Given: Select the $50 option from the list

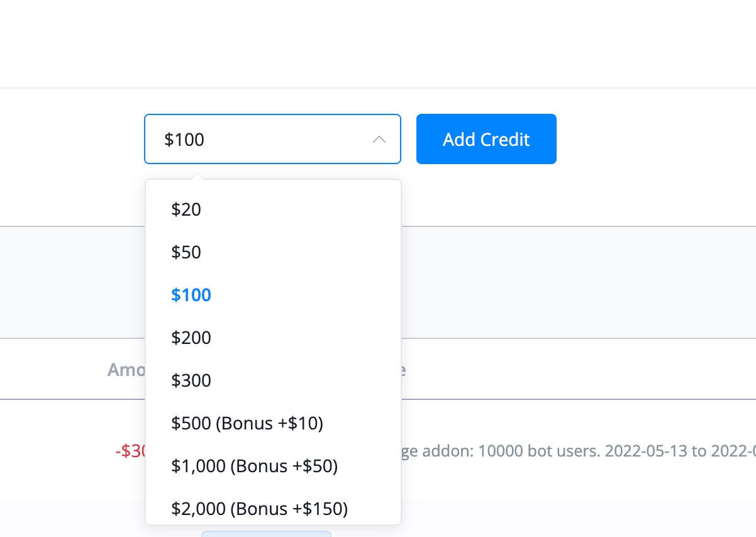Looking at the screenshot, I should (x=273, y=252).
